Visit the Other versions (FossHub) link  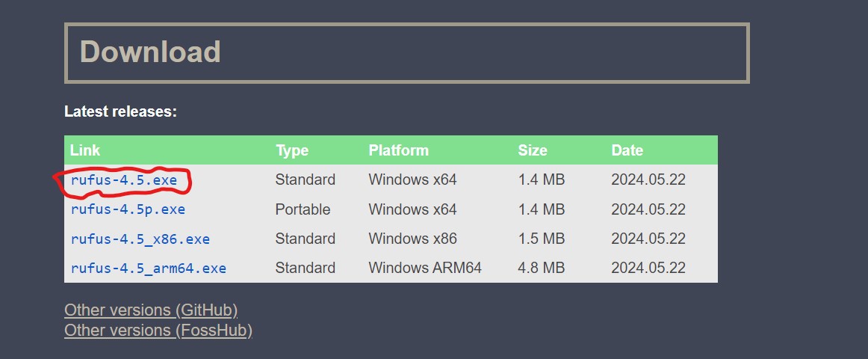coord(158,330)
